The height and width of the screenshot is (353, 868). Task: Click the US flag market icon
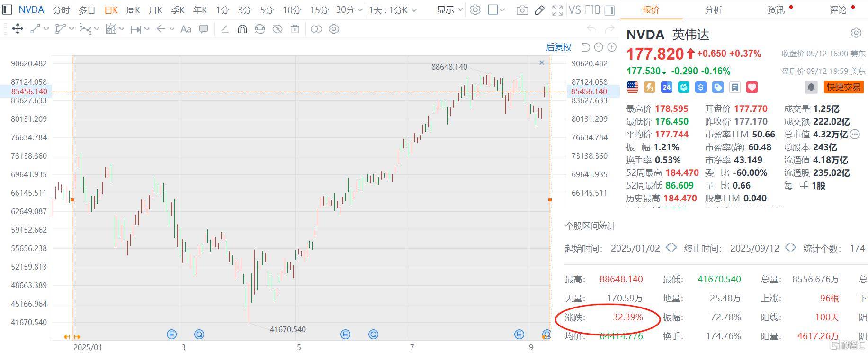click(632, 87)
